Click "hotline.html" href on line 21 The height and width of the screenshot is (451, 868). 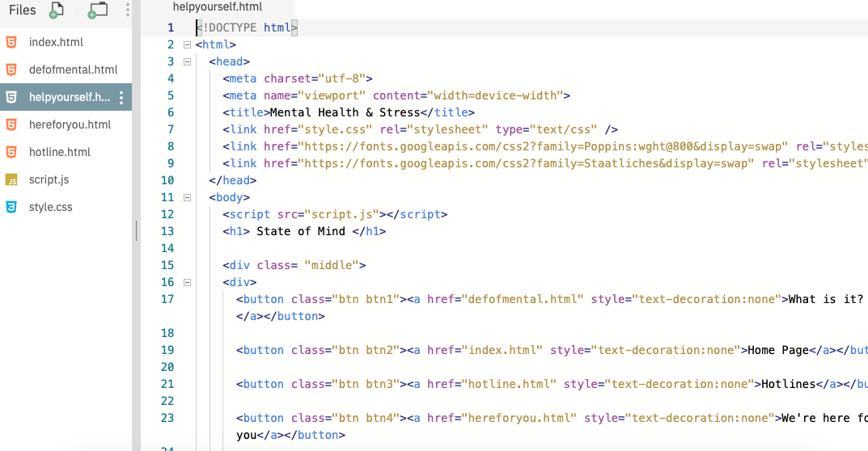tap(509, 384)
